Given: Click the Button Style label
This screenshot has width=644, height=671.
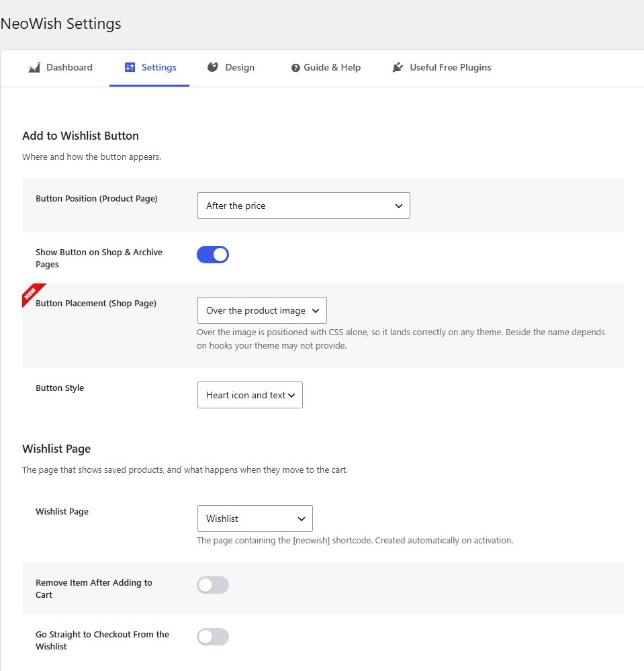Looking at the screenshot, I should click(x=60, y=388).
